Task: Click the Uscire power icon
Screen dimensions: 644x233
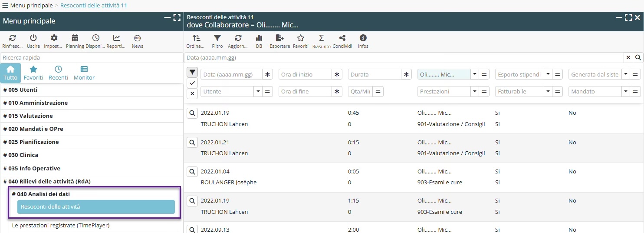Action: [33, 38]
